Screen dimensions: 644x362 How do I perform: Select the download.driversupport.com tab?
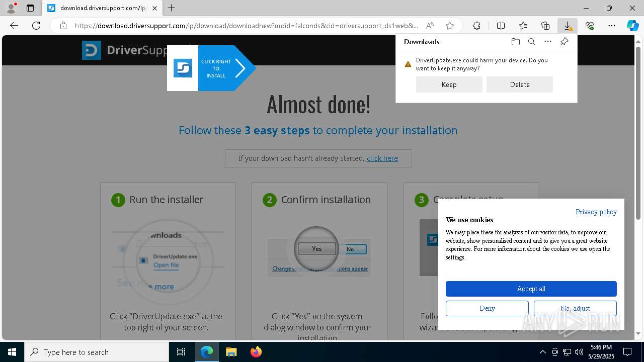(102, 8)
